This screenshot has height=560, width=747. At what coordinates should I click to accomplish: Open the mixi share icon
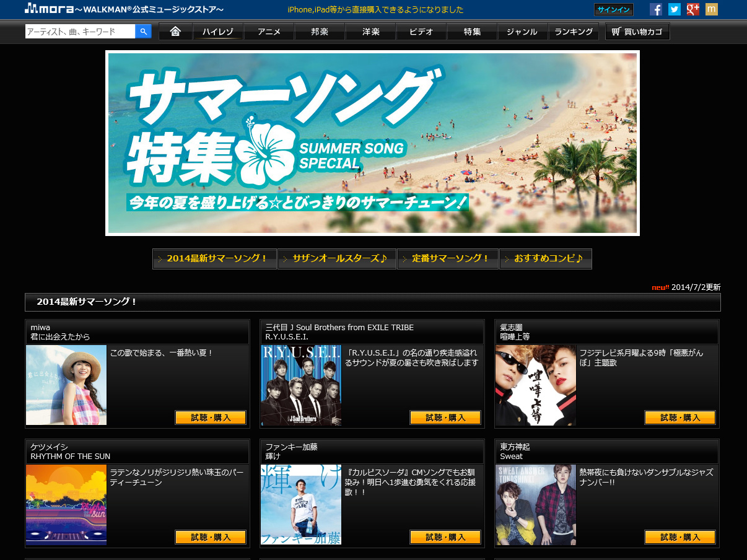point(712,9)
